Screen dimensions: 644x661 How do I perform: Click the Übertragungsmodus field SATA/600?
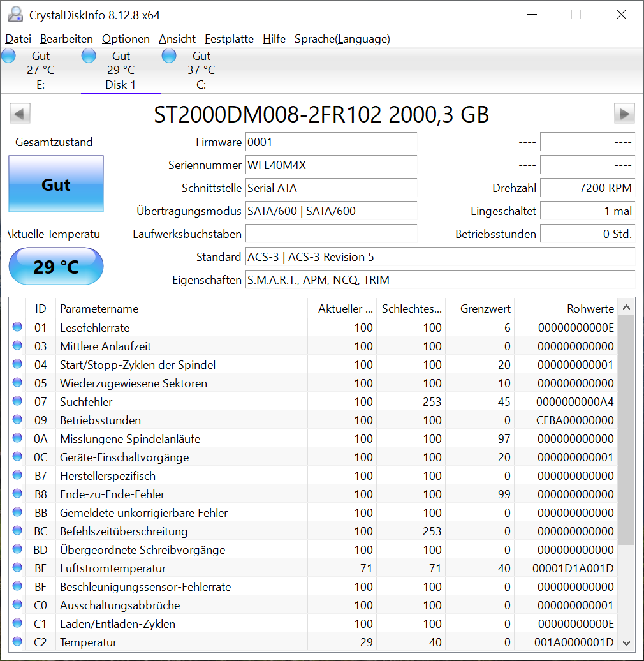(332, 211)
